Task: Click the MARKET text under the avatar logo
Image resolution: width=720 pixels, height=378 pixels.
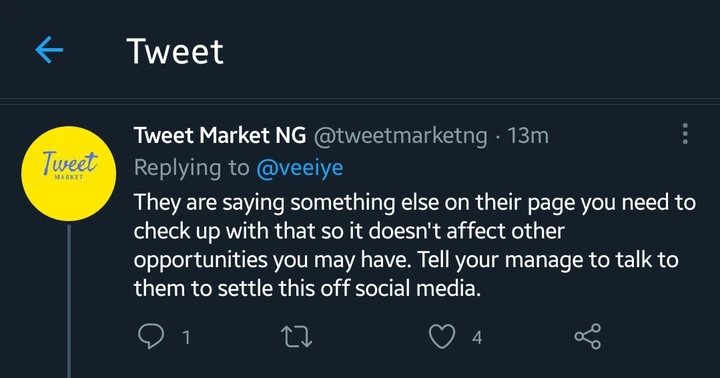Action: [69, 177]
